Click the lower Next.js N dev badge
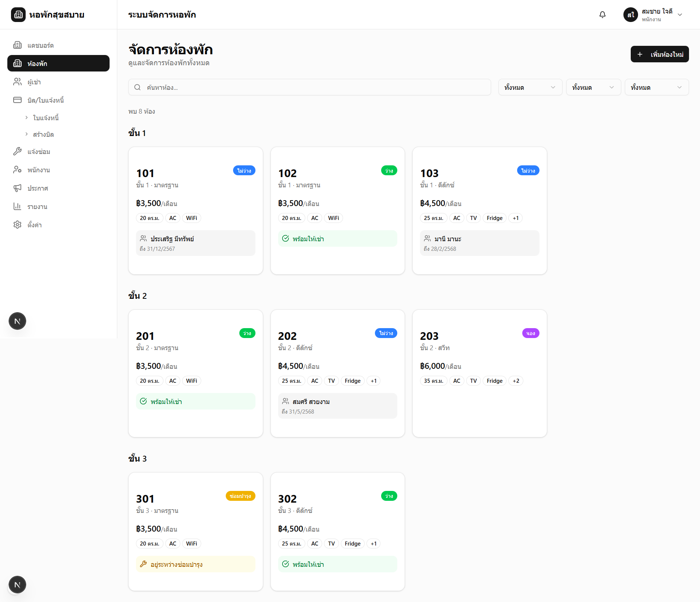 tap(17, 584)
